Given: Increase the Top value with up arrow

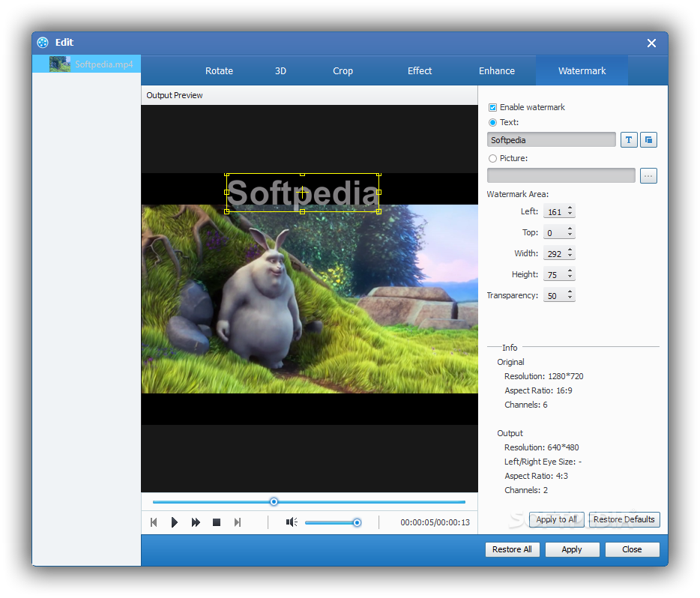Looking at the screenshot, I should click(x=570, y=229).
